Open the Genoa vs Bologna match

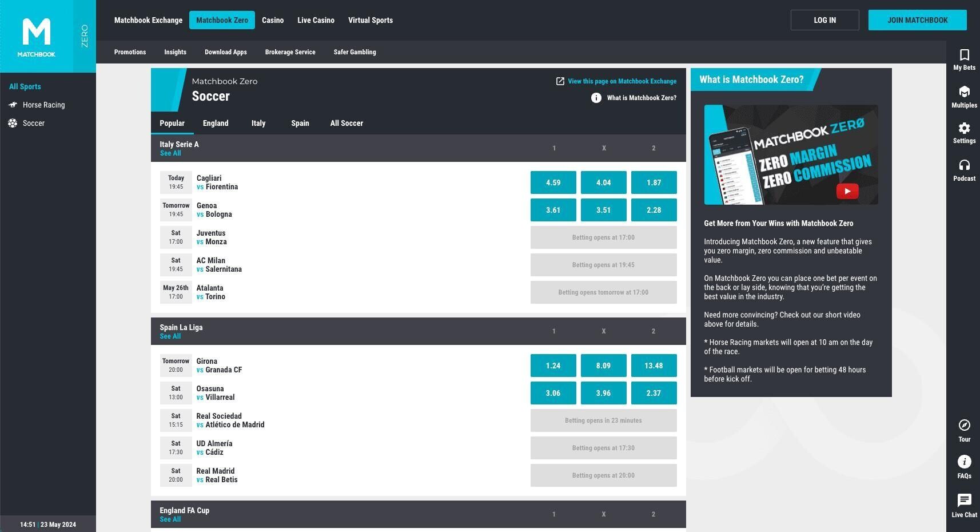click(x=214, y=210)
